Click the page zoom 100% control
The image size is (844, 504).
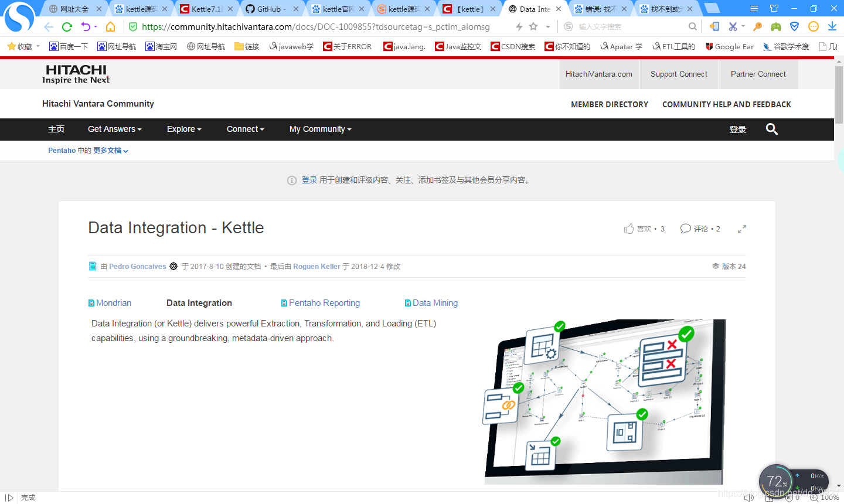pos(825,498)
